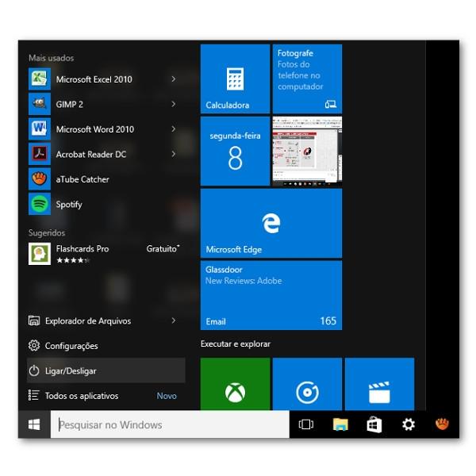Open Flashcards Pro suggested app icon
The height and width of the screenshot is (476, 476).
click(x=40, y=254)
